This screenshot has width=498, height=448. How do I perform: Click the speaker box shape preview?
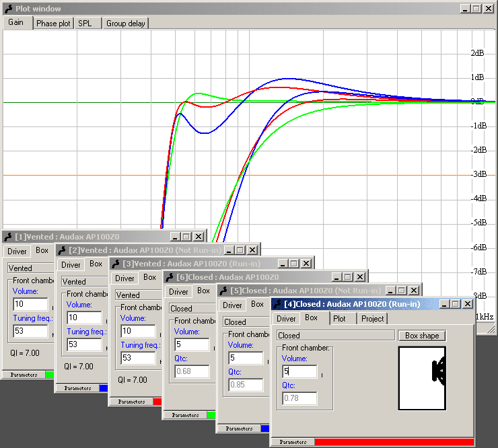(x=422, y=378)
